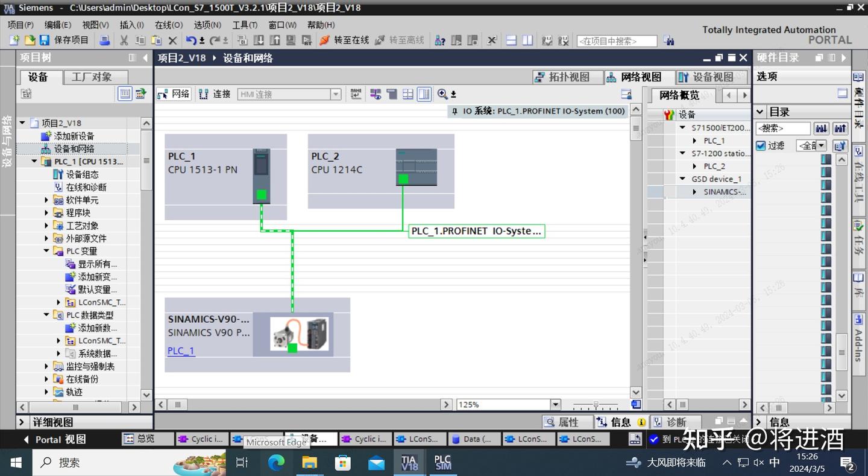Open the 属性 properties panel tab

pyautogui.click(x=568, y=422)
